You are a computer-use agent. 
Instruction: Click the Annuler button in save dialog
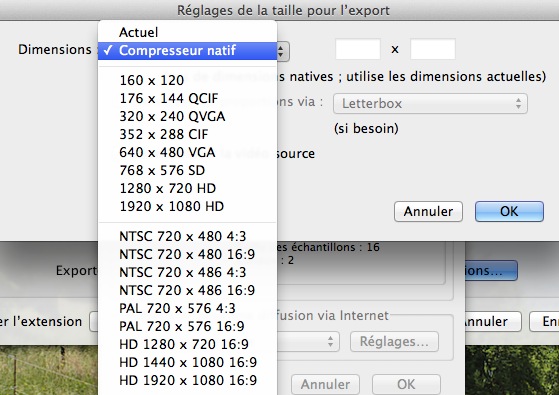(492, 322)
